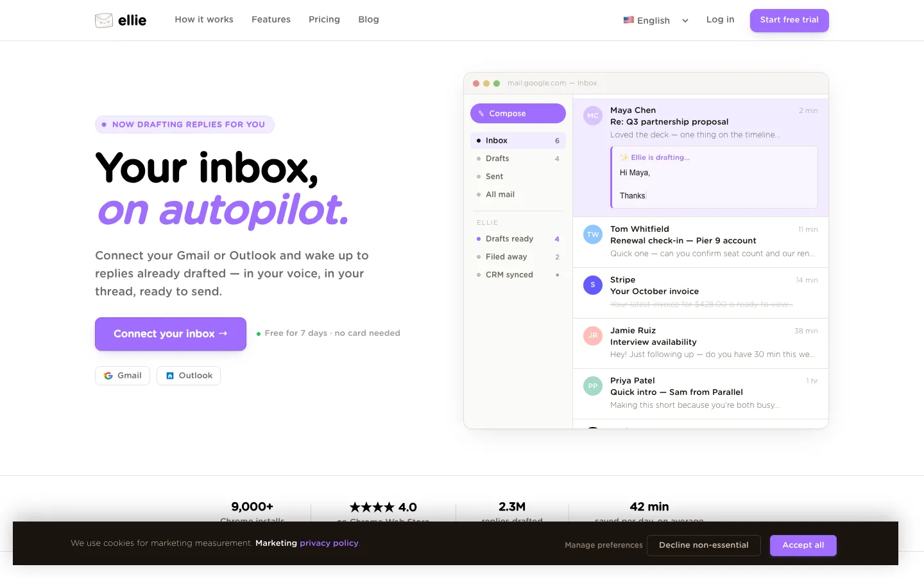The image size is (924, 578).
Task: Click Compose in the mail preview
Action: pos(518,113)
